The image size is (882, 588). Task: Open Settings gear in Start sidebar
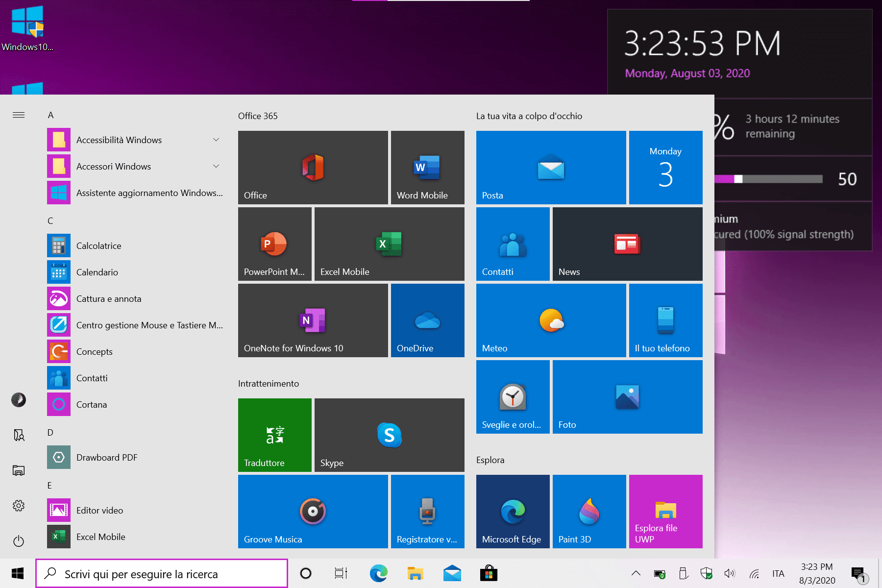[x=19, y=506]
